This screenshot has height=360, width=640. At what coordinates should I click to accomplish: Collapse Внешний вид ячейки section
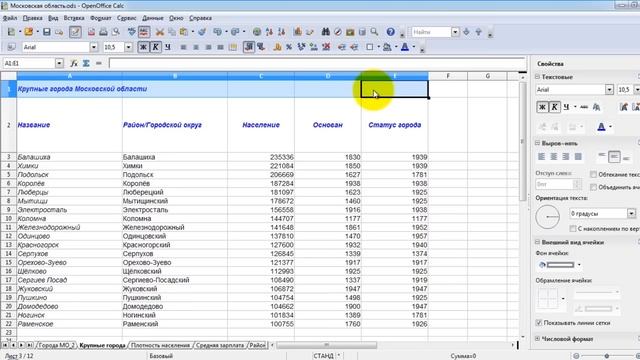[538, 242]
